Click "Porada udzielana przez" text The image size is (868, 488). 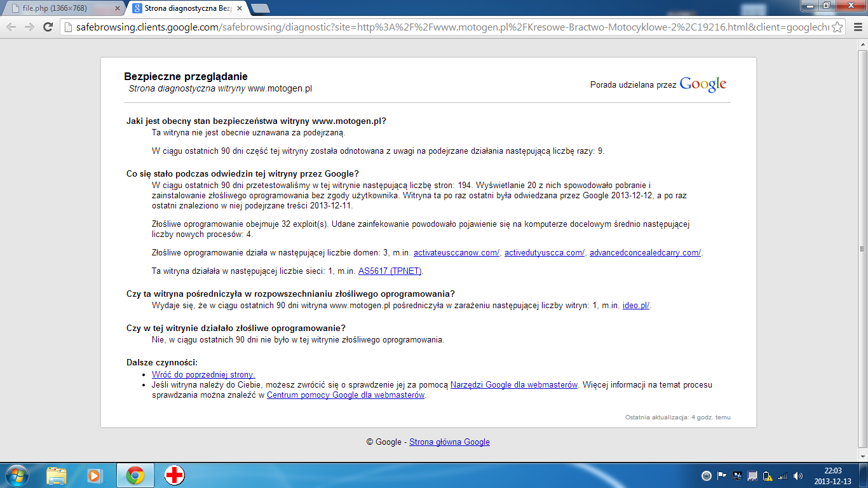point(633,85)
